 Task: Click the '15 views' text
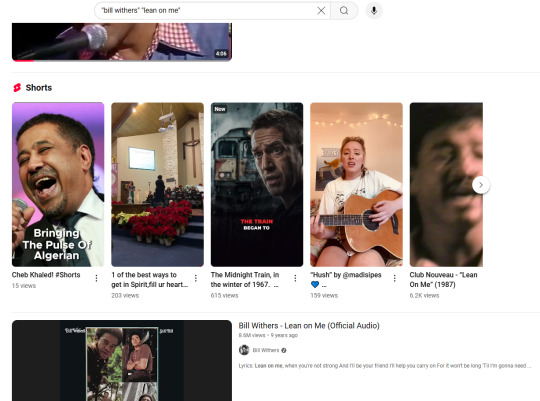[24, 286]
